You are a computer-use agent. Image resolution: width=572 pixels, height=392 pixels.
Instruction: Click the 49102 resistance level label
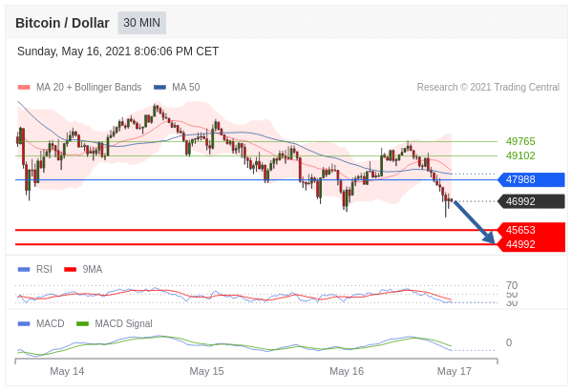pos(520,155)
